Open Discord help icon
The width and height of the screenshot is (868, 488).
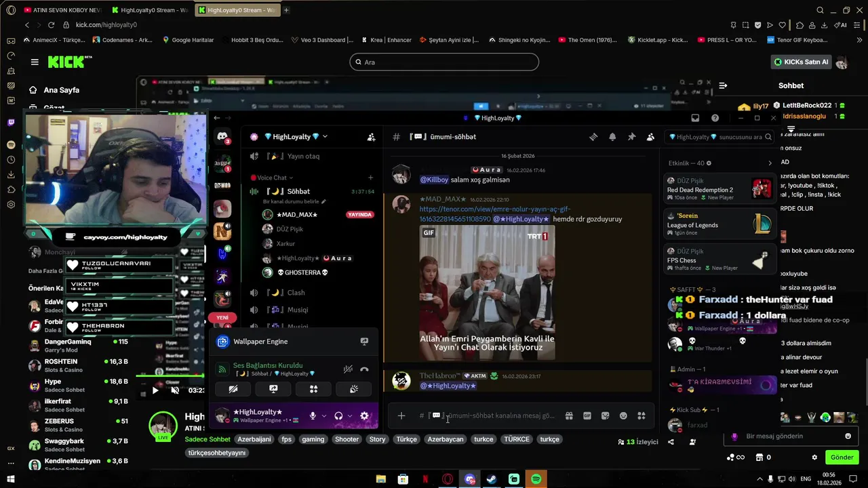[715, 118]
